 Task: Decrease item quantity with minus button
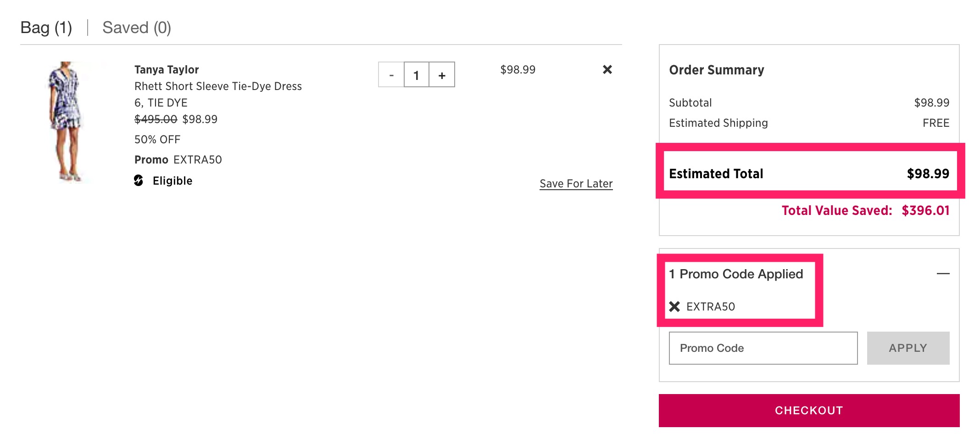pyautogui.click(x=391, y=74)
